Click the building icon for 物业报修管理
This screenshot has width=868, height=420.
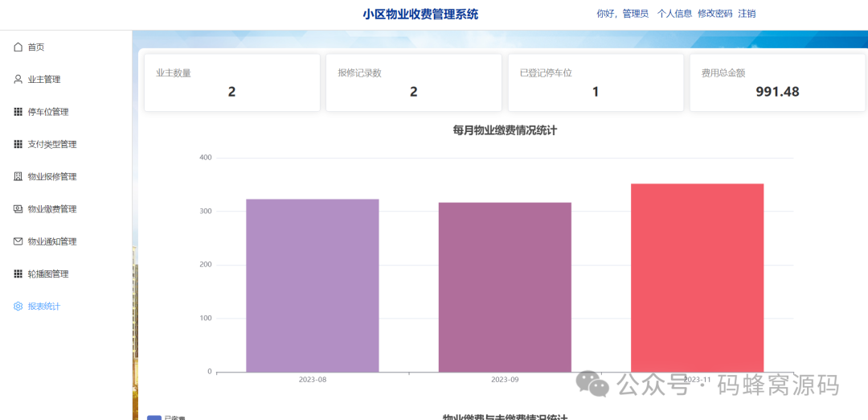pyautogui.click(x=18, y=177)
